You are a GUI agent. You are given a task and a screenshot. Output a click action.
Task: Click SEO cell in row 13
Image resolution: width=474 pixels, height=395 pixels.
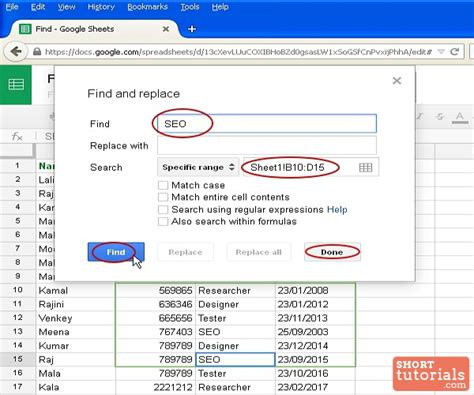coord(235,332)
